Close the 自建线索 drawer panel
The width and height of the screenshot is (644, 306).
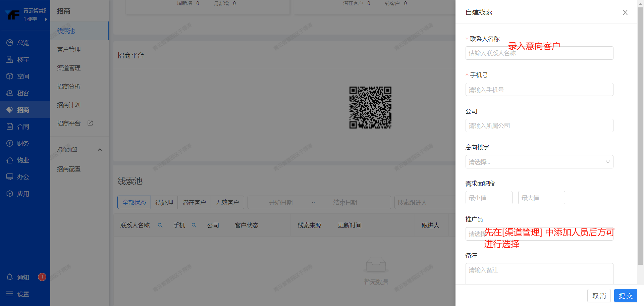coord(625,12)
